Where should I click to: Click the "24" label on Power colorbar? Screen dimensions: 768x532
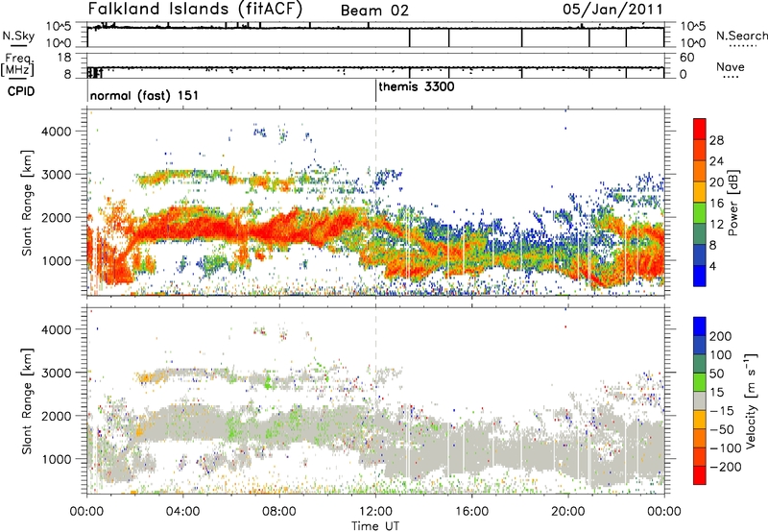coord(716,161)
